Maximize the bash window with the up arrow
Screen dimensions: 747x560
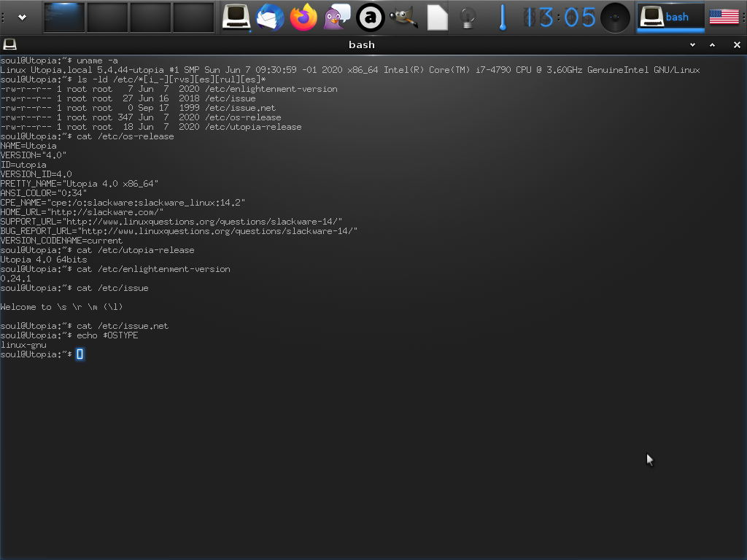712,44
